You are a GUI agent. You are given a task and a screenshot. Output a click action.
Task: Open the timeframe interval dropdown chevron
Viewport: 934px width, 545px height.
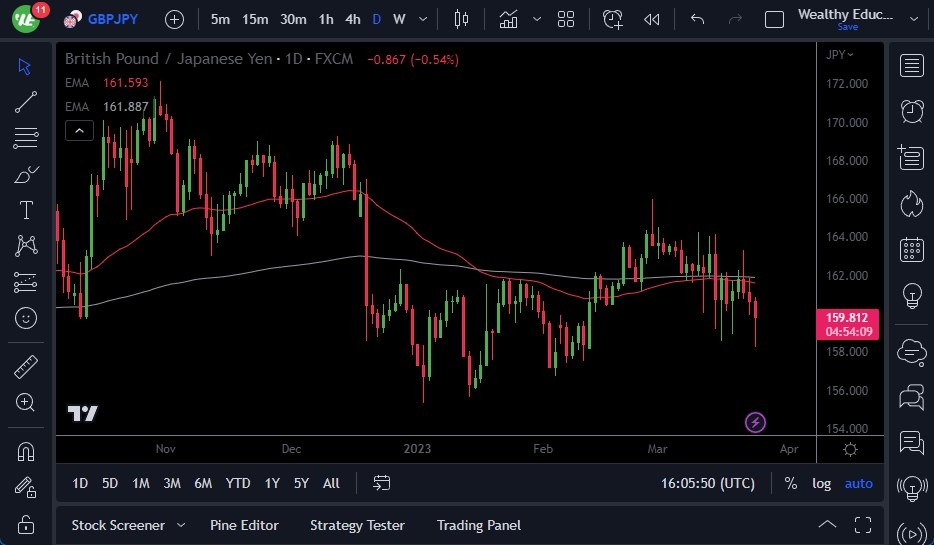426,19
